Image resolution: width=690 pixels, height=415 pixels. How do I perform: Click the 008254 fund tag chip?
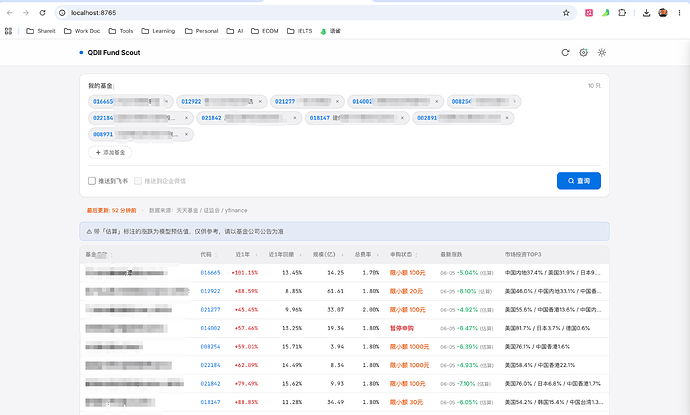tap(484, 101)
